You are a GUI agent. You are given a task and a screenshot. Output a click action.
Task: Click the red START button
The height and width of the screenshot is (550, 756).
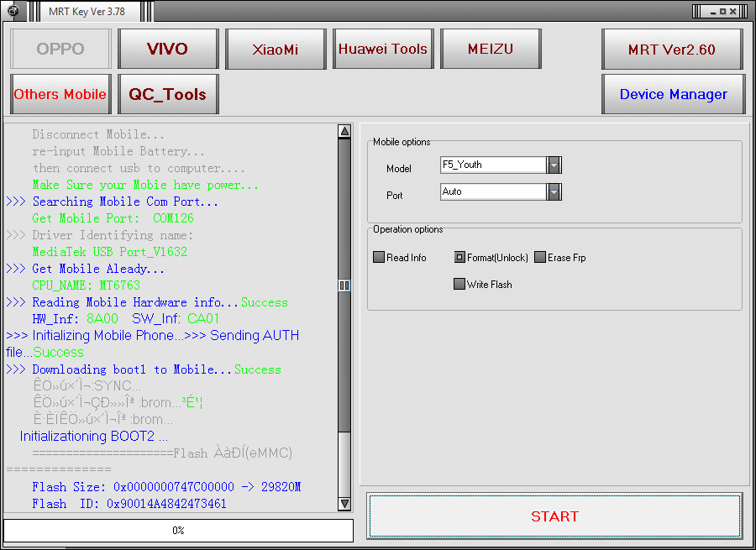(x=554, y=516)
